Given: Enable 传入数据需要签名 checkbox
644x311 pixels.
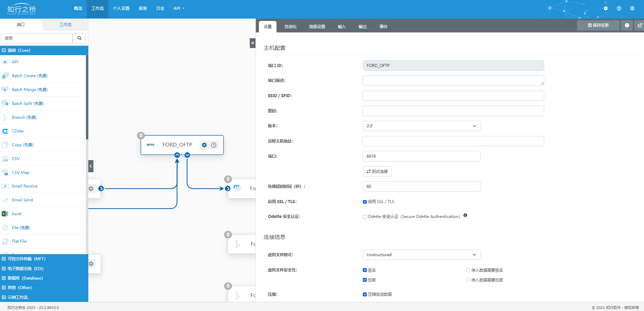Looking at the screenshot, I should [x=468, y=270].
